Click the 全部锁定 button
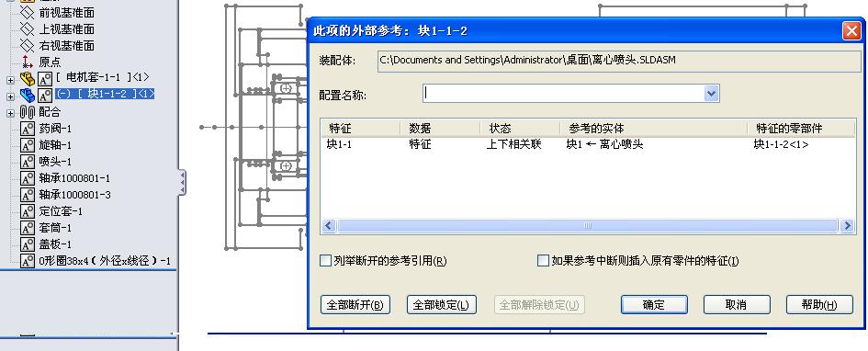The image size is (868, 351). [442, 304]
